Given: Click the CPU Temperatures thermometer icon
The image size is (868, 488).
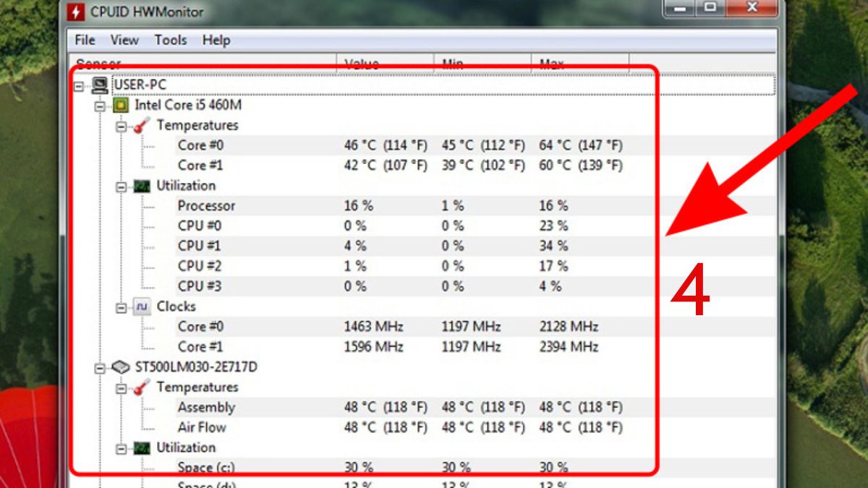Looking at the screenshot, I should (x=141, y=126).
